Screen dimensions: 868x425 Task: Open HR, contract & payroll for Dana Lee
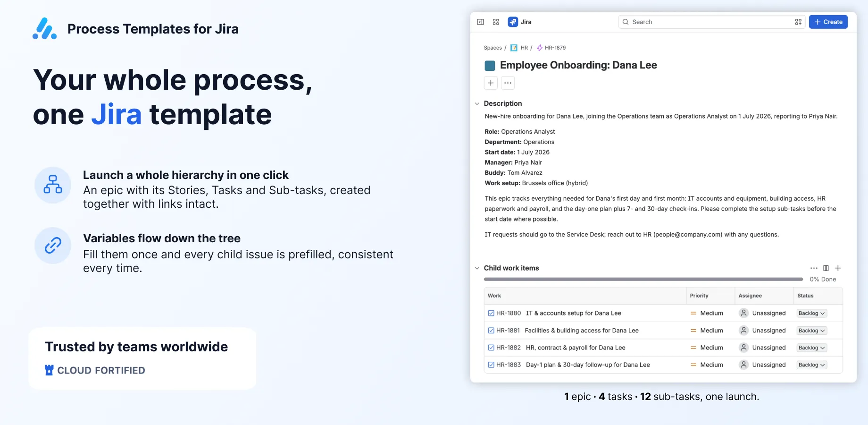click(x=576, y=348)
